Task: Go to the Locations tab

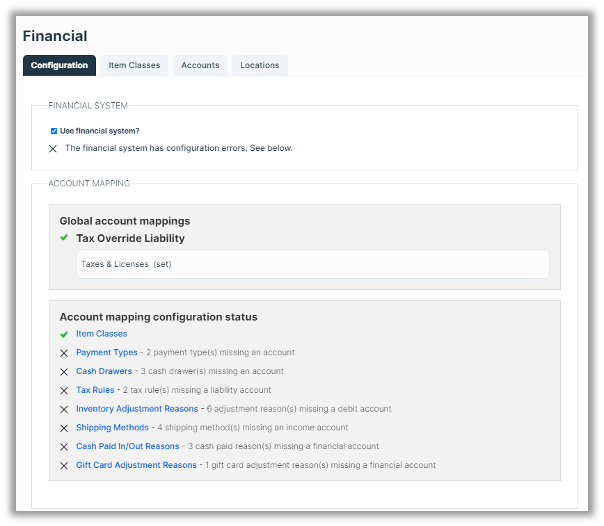Action: point(260,66)
